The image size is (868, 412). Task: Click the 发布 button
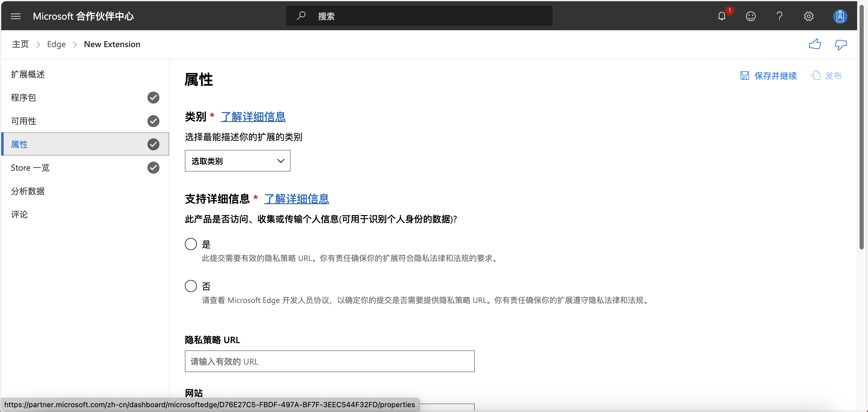click(826, 76)
